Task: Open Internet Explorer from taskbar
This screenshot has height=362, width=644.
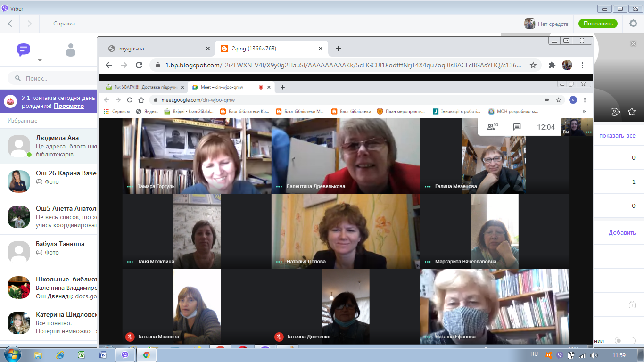Action: coord(60,355)
